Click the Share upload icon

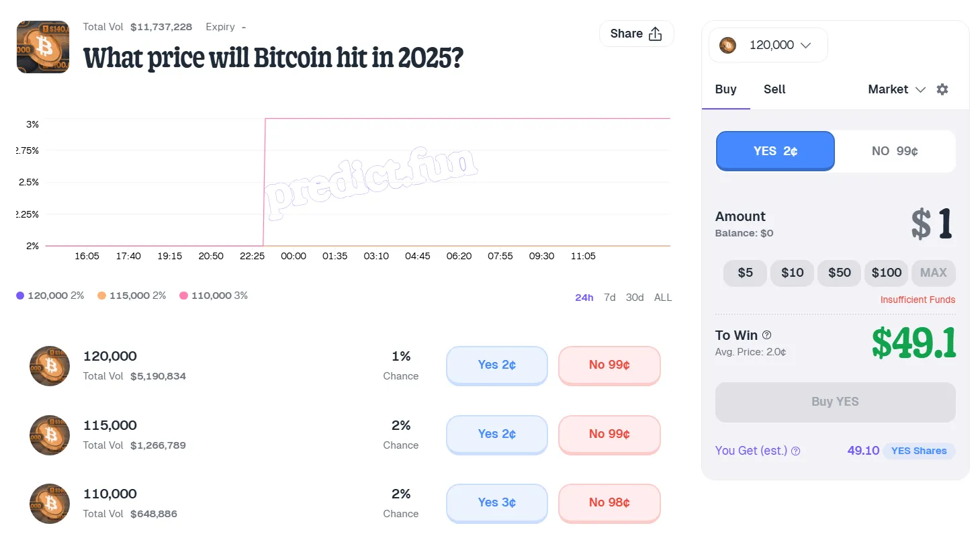coord(656,34)
